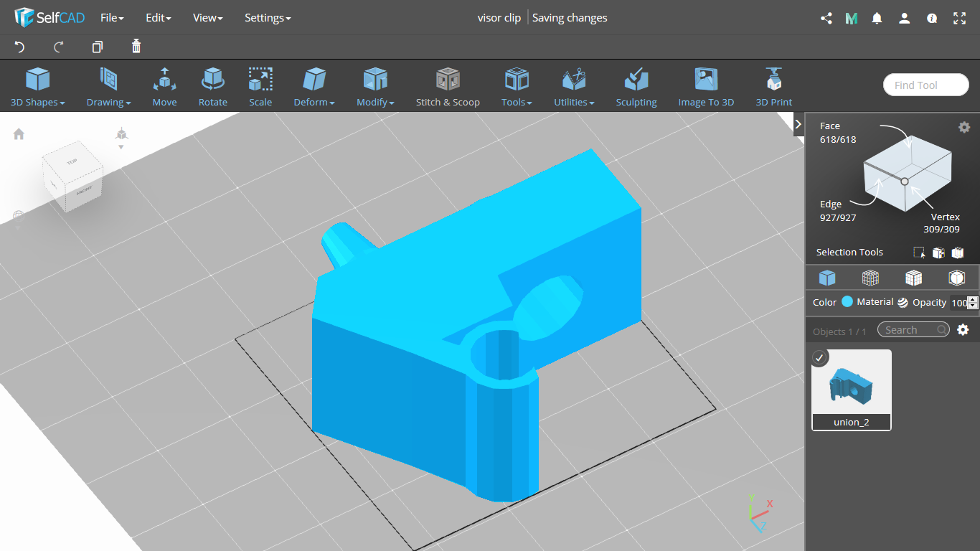Open the Material selector sphere
The height and width of the screenshot is (551, 980).
point(903,303)
